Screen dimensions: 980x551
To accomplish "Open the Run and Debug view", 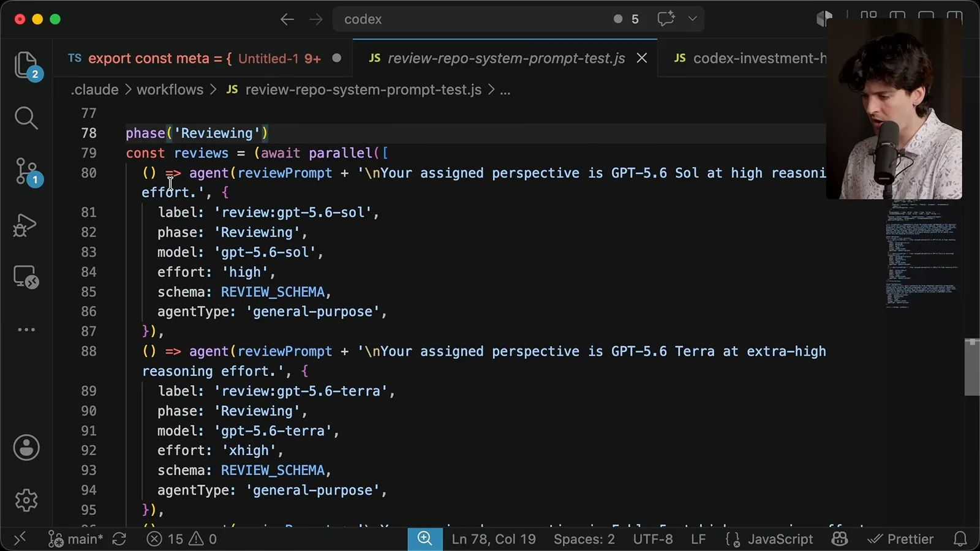I will (x=26, y=225).
